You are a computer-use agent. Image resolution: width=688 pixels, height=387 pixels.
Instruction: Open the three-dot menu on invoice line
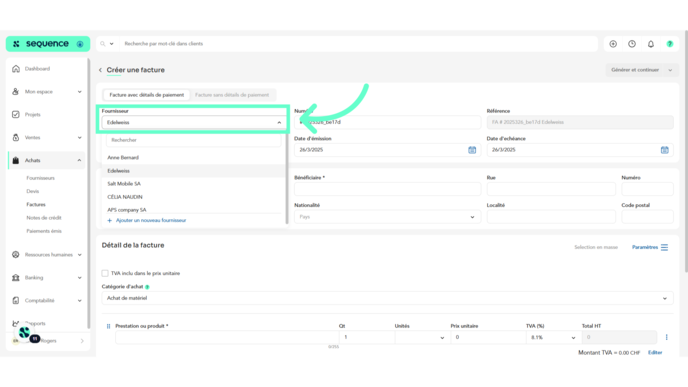tap(666, 337)
